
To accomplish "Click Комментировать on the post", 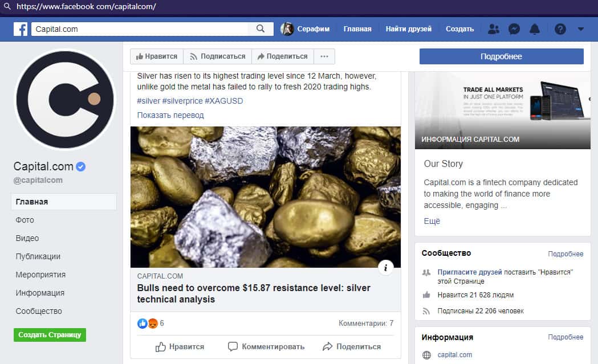I will pyautogui.click(x=266, y=347).
